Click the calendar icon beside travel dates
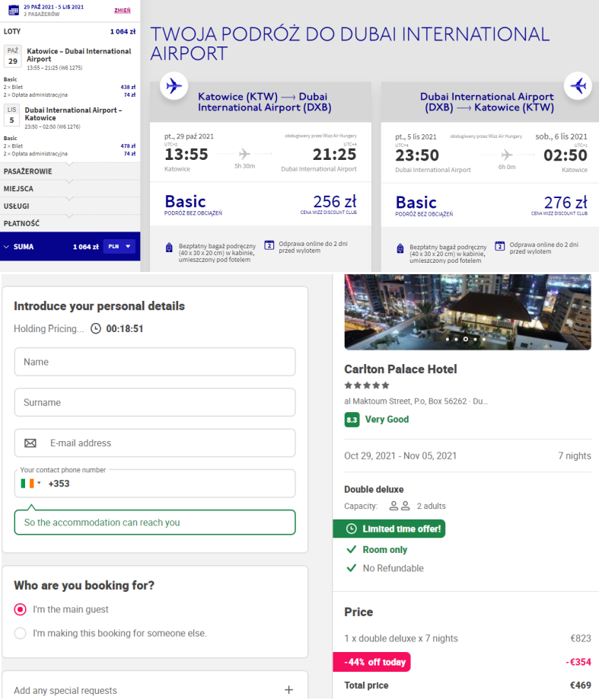599x700 pixels. pyautogui.click(x=13, y=10)
